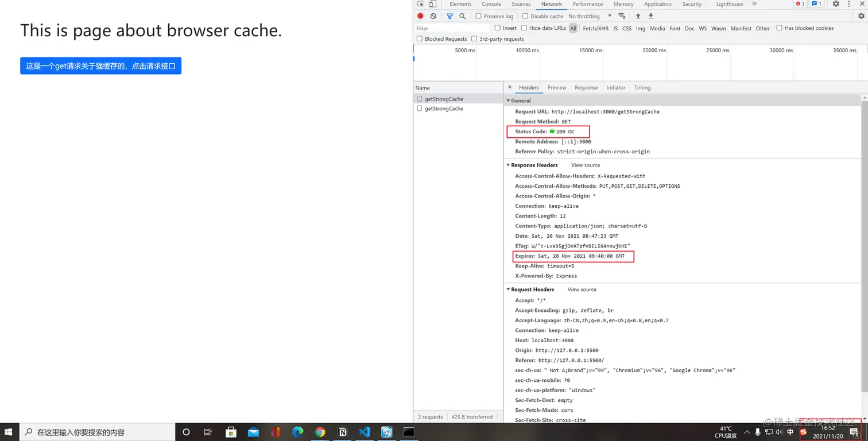Activate the inspect element picker icon

coord(421,4)
